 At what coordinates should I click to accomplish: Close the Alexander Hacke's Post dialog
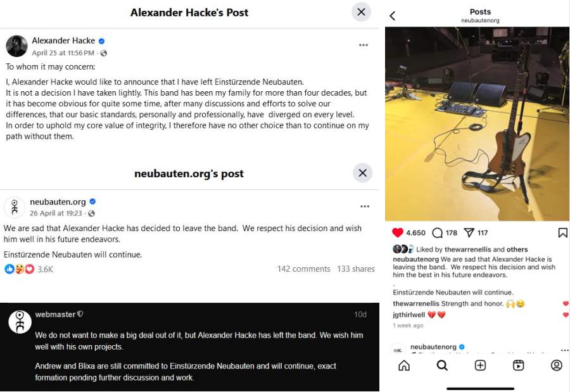[x=361, y=12]
